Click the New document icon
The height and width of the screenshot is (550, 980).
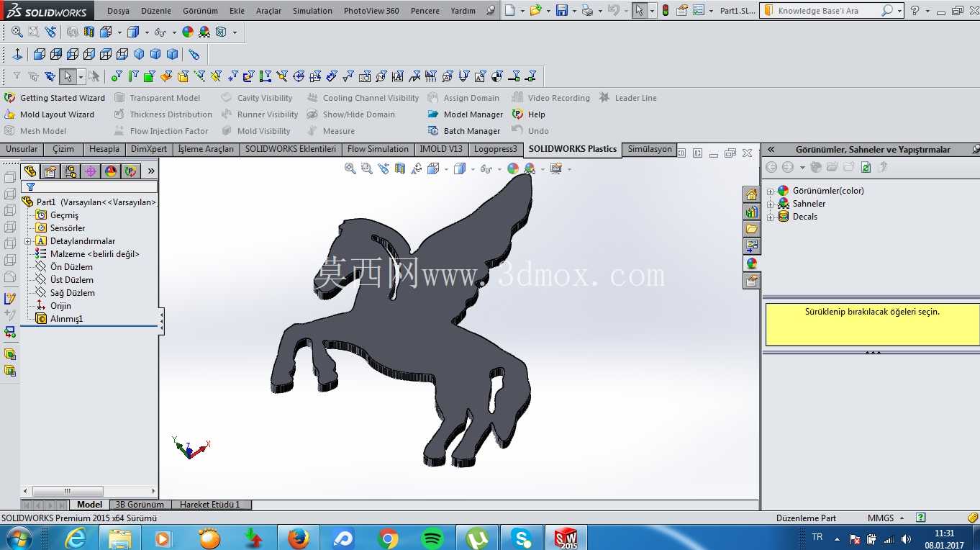tap(509, 11)
